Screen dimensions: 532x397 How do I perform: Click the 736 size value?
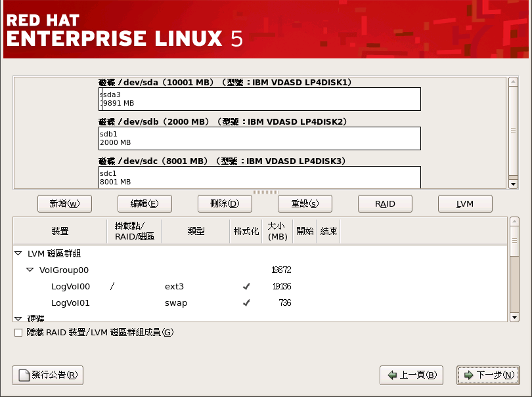pyautogui.click(x=285, y=303)
